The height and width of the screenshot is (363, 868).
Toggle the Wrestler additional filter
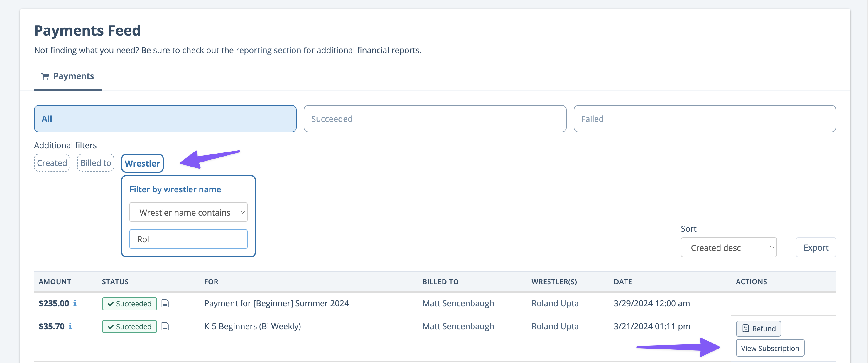click(142, 163)
